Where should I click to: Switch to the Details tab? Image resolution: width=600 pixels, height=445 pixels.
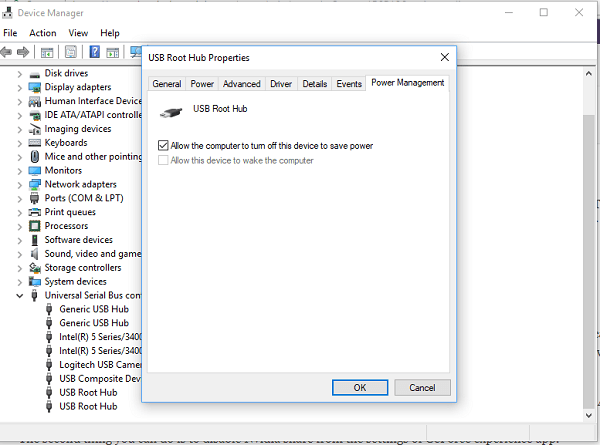315,84
